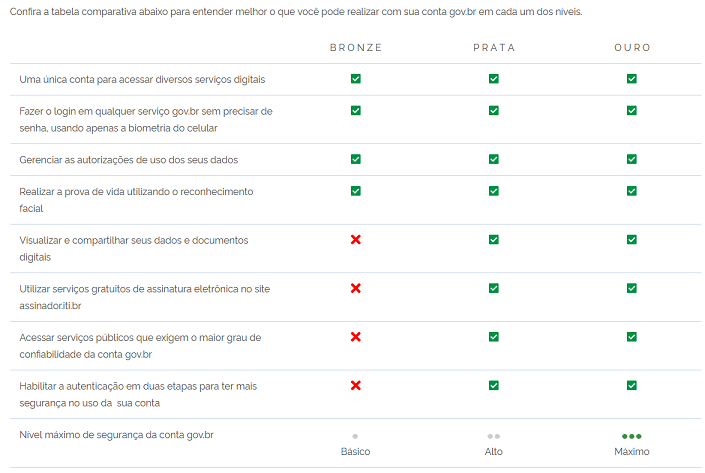Click Ouro checkmark for two-step authentication row
The image size is (705, 473).
coord(632,385)
